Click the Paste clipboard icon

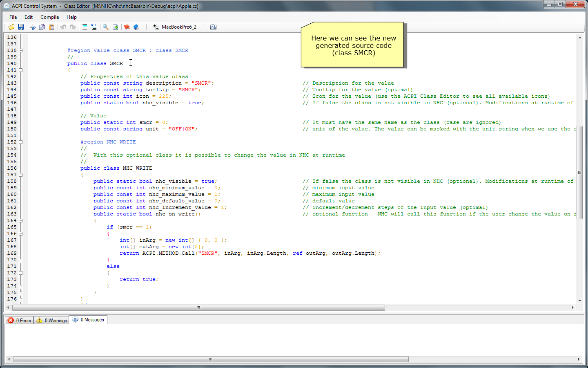(51, 27)
